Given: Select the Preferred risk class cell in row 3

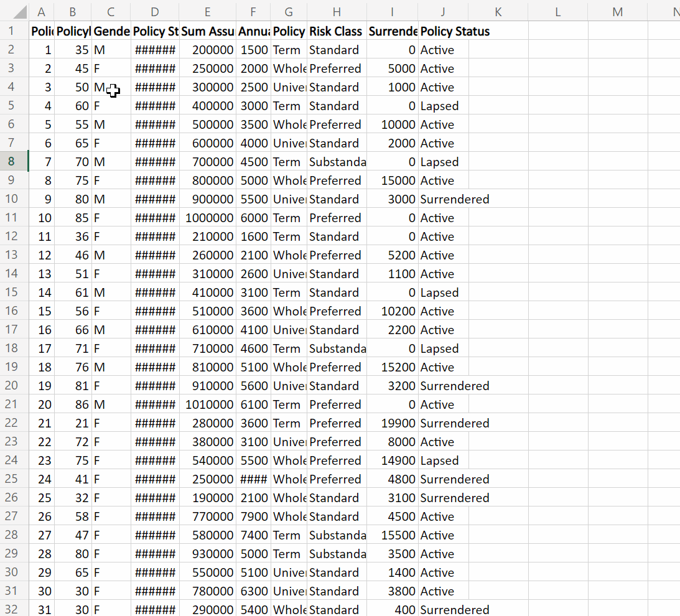Looking at the screenshot, I should click(x=336, y=68).
